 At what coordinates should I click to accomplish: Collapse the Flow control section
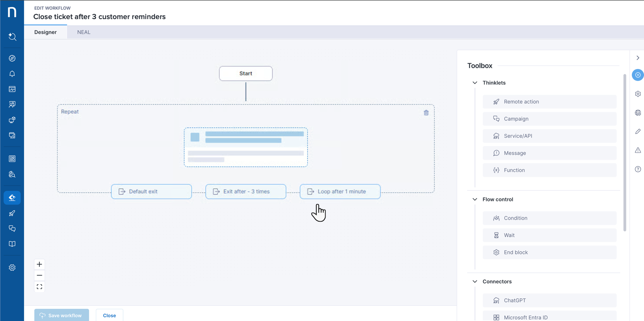[475, 199]
